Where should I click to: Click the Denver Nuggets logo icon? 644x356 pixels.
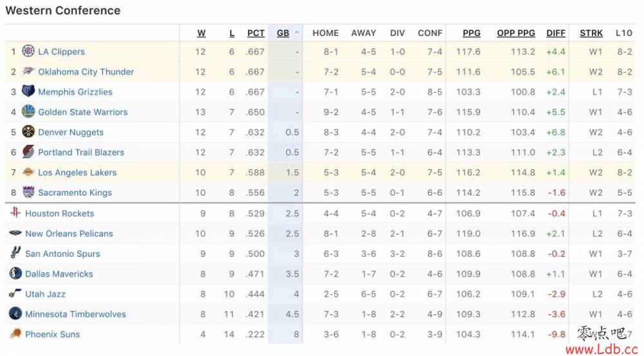(x=28, y=131)
